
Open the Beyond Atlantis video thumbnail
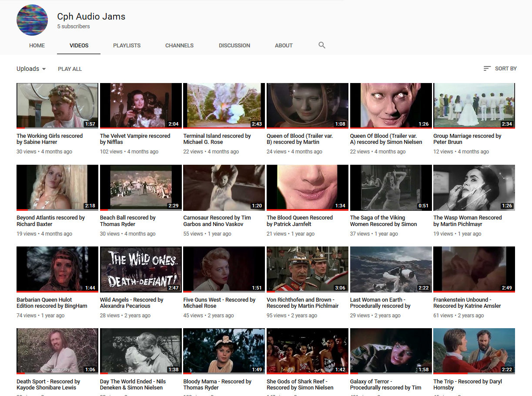pos(57,188)
